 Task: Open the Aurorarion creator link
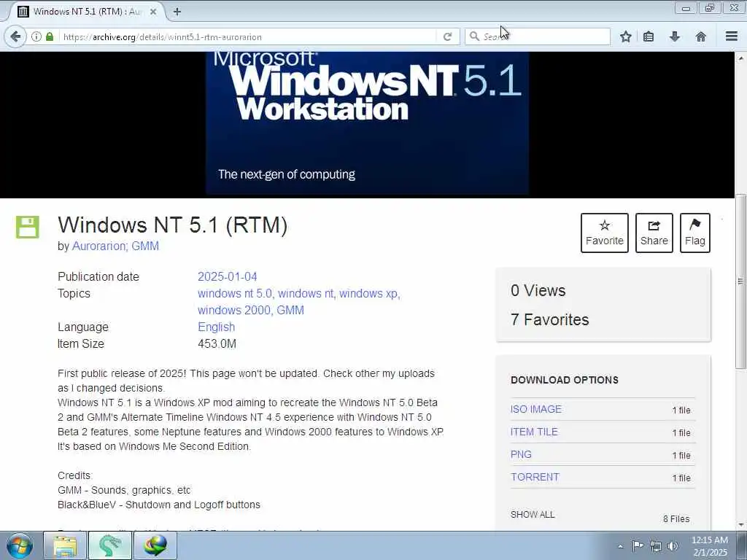[99, 246]
